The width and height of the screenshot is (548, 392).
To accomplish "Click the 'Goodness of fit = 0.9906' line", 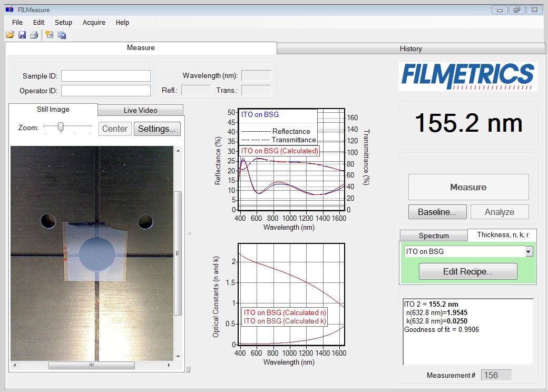I will [x=442, y=329].
